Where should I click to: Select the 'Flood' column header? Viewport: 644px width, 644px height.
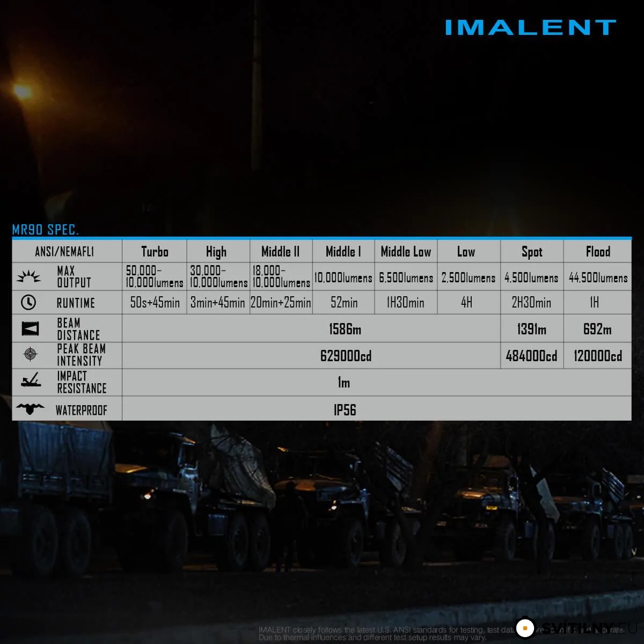(x=598, y=252)
